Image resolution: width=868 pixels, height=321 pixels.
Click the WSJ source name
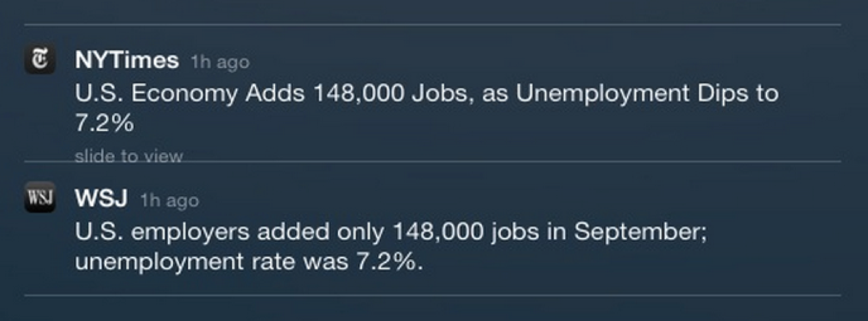(x=101, y=198)
